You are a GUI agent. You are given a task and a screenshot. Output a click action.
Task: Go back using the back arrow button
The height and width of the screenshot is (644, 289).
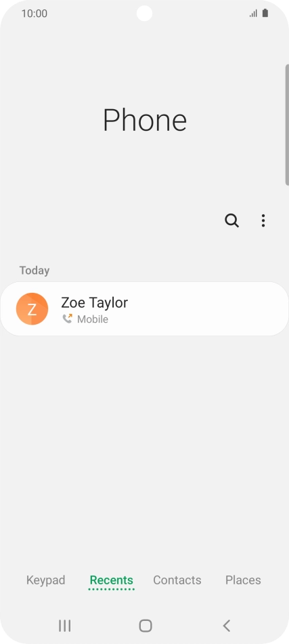click(226, 626)
